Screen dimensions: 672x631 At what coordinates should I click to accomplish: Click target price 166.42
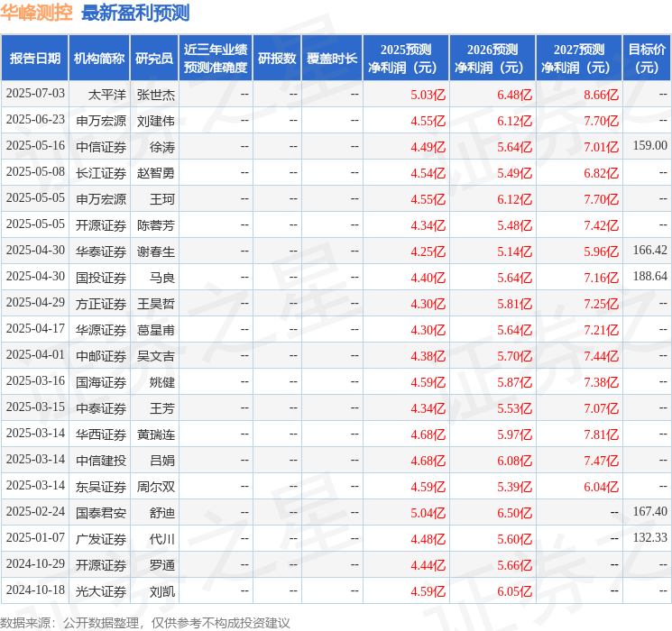tap(650, 251)
